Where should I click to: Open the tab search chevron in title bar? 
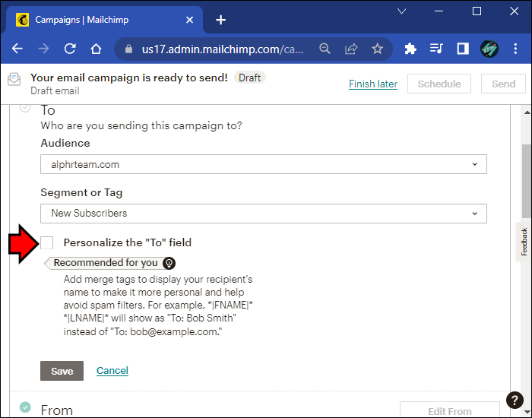[403, 12]
